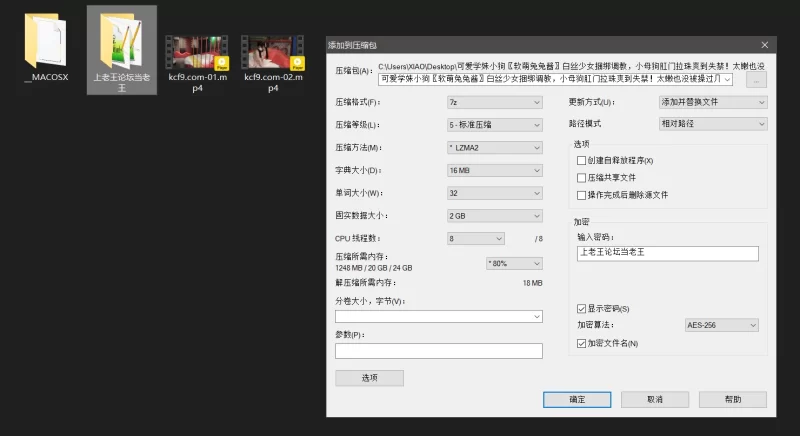
Task: Open the archive name combo box dropdown
Action: pos(727,80)
